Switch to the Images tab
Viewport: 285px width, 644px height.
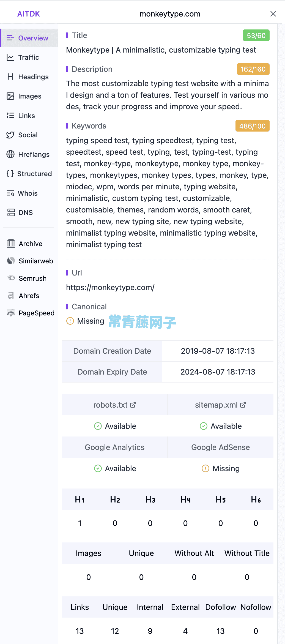[x=29, y=96]
